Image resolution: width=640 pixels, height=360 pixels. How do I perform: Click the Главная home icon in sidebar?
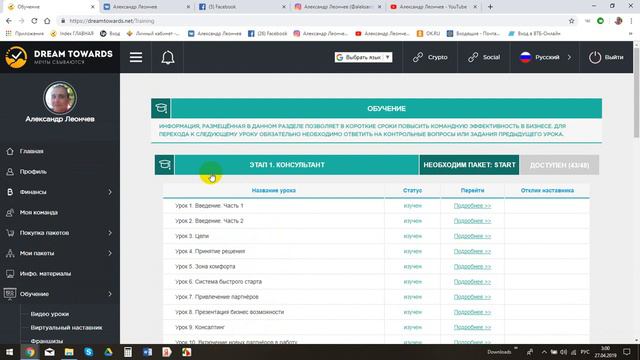(10, 151)
